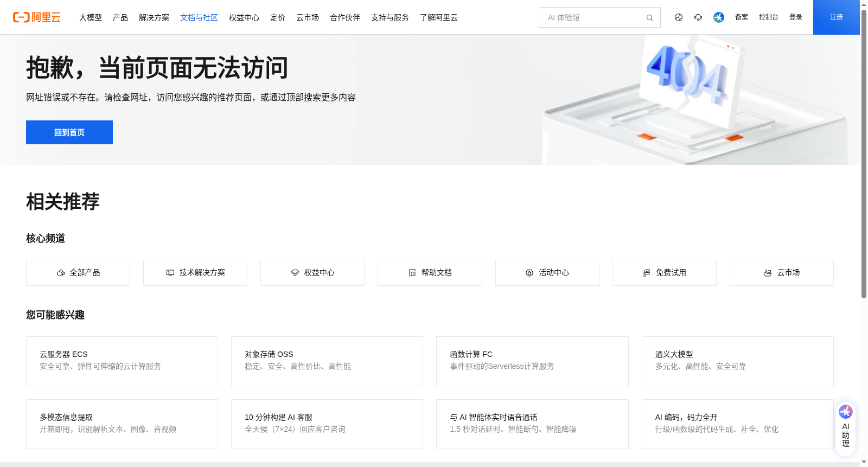The height and width of the screenshot is (467, 868).
Task: Click the diamond icon in 权益中心
Action: [x=295, y=273]
